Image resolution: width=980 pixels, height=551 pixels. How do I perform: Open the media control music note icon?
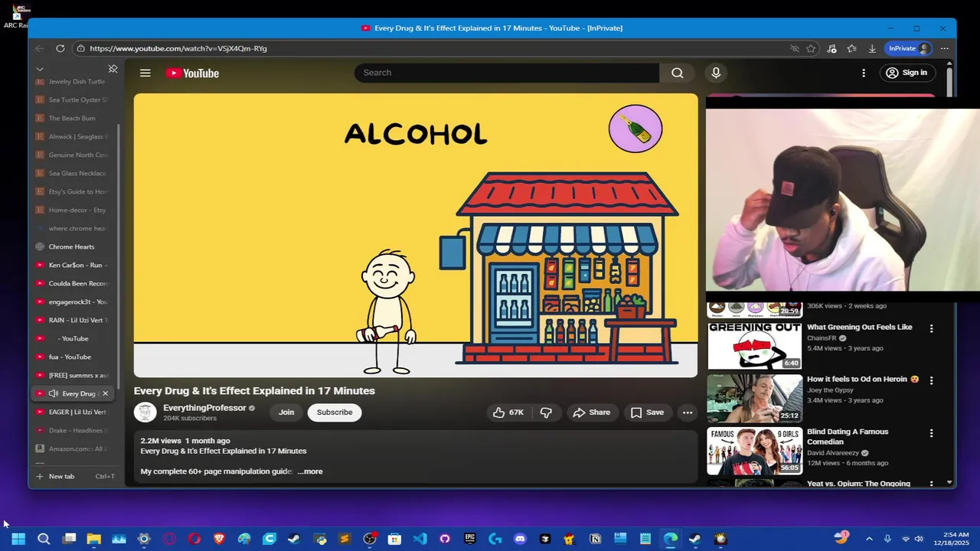point(832,48)
